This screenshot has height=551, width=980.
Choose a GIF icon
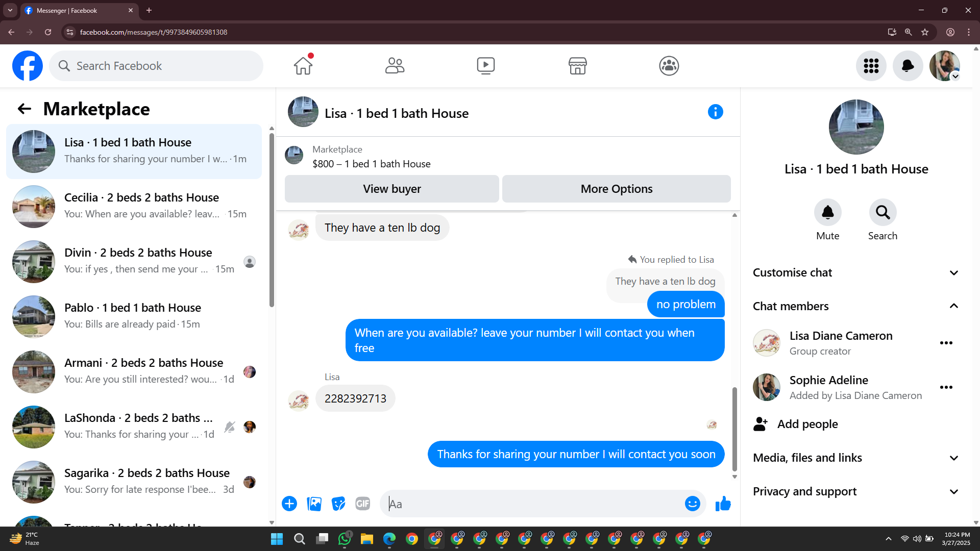point(362,504)
